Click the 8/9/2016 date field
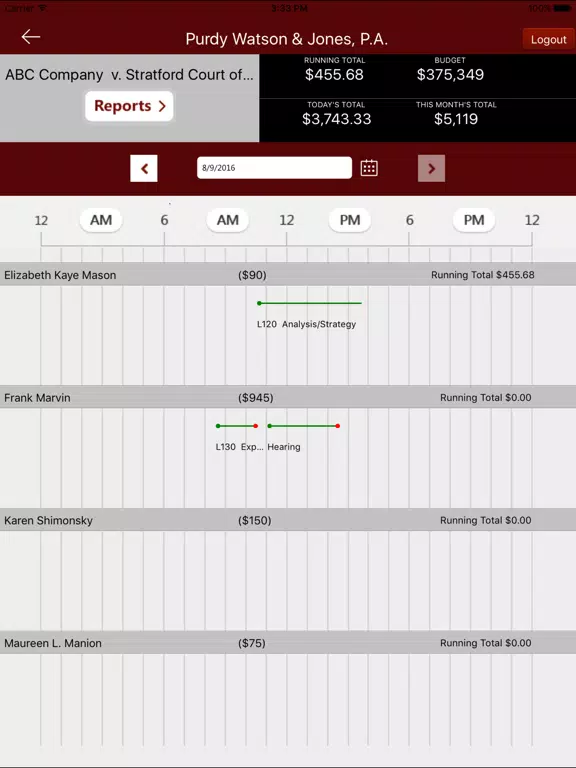The image size is (576, 768). [274, 168]
